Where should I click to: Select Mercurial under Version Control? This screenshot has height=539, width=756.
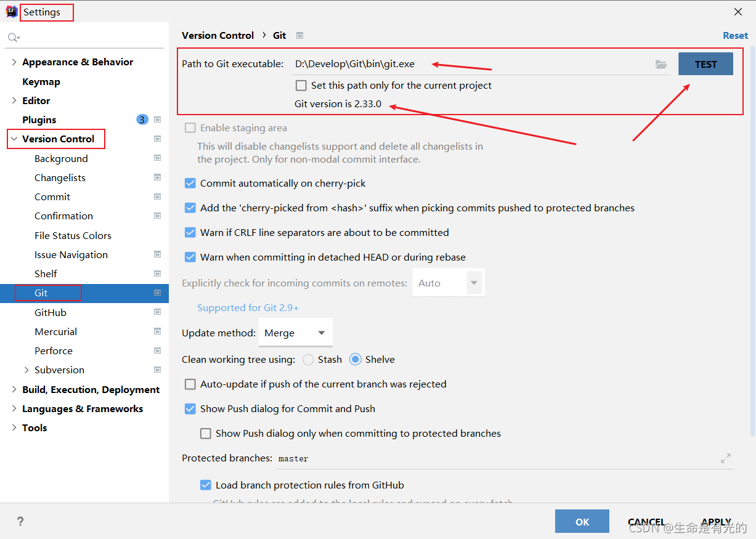[x=55, y=331]
